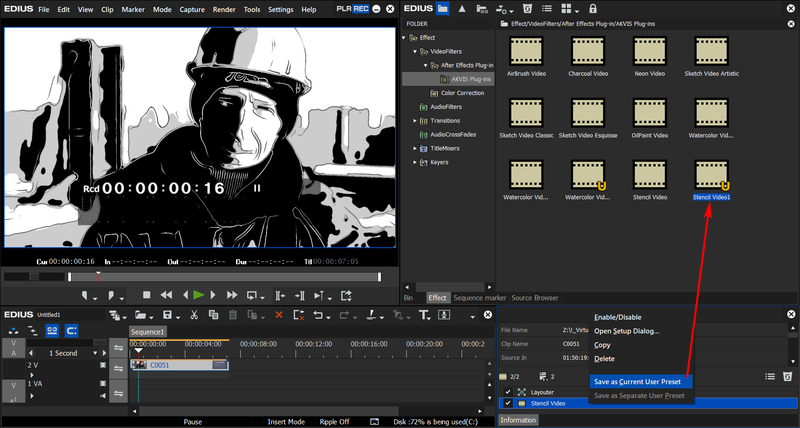Click the Rewind double-arrow button
800x428 pixels.
[166, 295]
